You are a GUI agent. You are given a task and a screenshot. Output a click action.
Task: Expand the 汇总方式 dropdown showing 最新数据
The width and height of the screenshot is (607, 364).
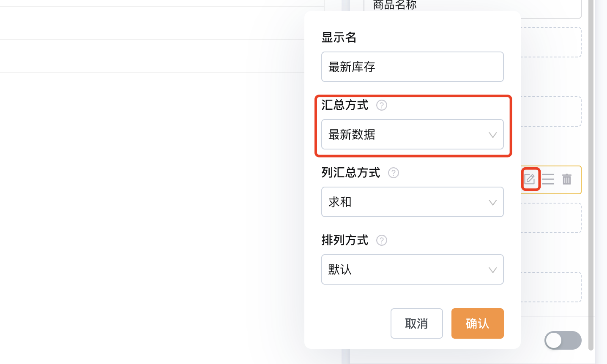pyautogui.click(x=413, y=134)
